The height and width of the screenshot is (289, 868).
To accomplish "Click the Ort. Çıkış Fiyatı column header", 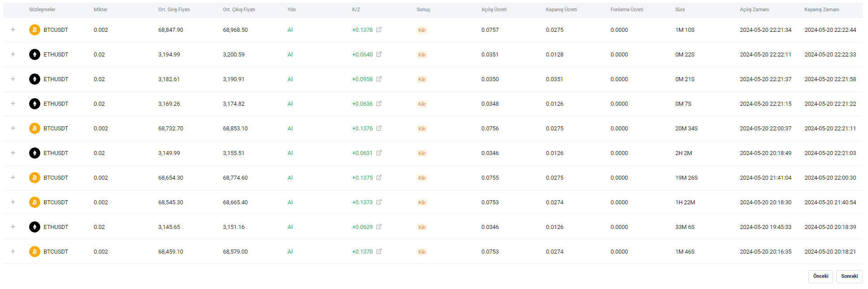I will point(239,9).
